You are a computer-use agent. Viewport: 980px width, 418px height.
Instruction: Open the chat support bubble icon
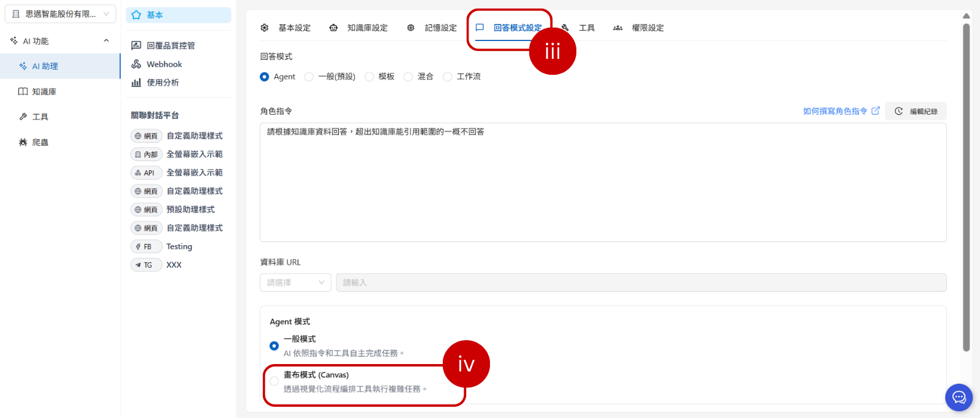(959, 398)
